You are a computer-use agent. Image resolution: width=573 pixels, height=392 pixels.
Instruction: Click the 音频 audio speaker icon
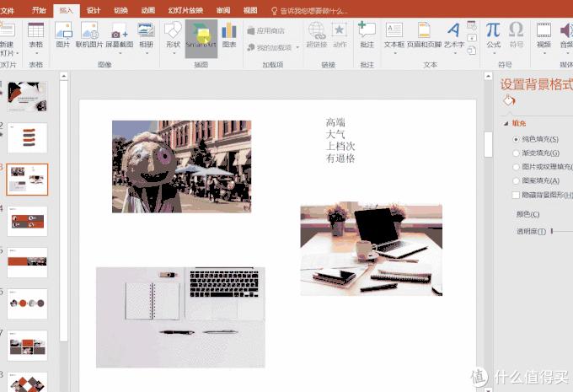(566, 30)
